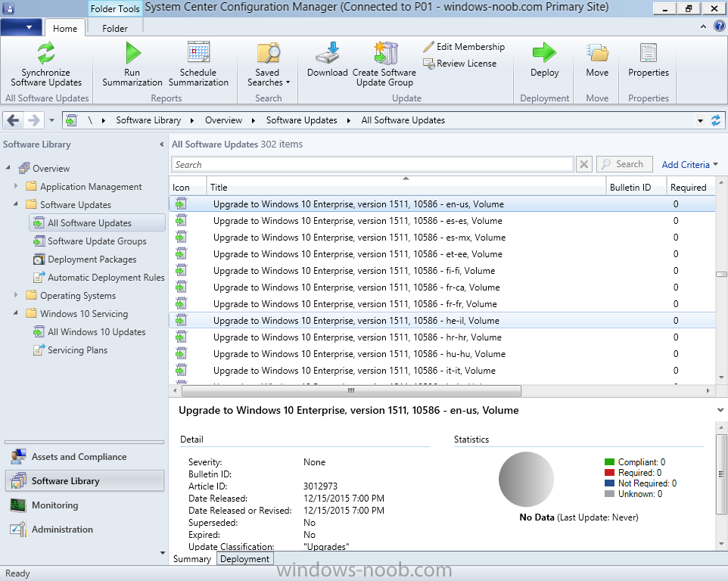The width and height of the screenshot is (728, 581).
Task: Sort by the Required column header
Action: pos(690,187)
